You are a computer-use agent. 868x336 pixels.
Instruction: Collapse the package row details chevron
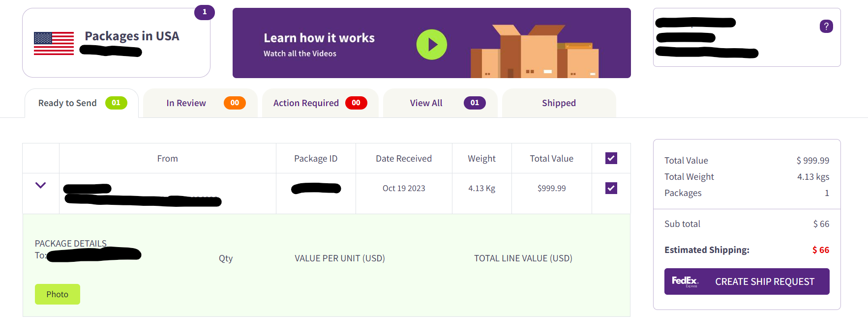click(x=41, y=185)
